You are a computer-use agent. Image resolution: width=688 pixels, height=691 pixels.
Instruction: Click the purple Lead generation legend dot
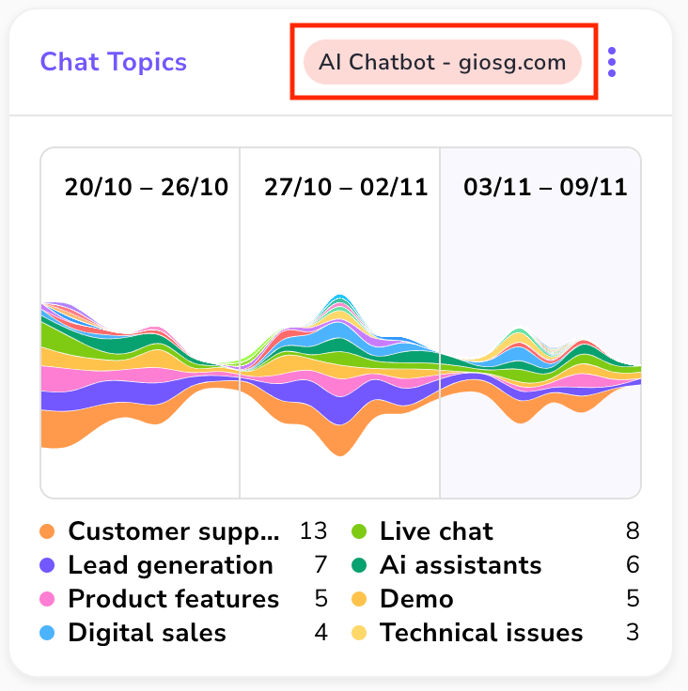tap(48, 566)
